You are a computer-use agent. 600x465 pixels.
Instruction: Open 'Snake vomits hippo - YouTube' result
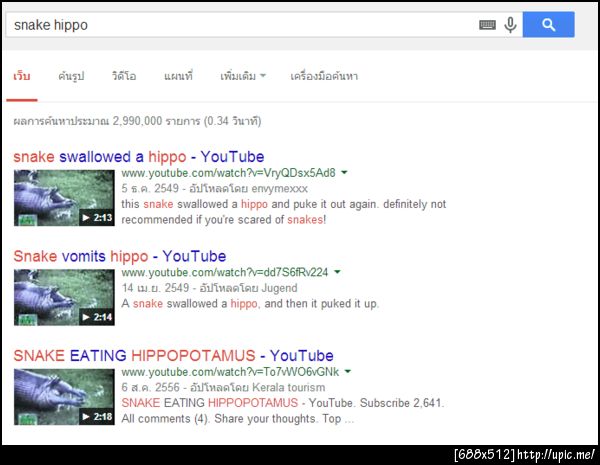[119, 256]
